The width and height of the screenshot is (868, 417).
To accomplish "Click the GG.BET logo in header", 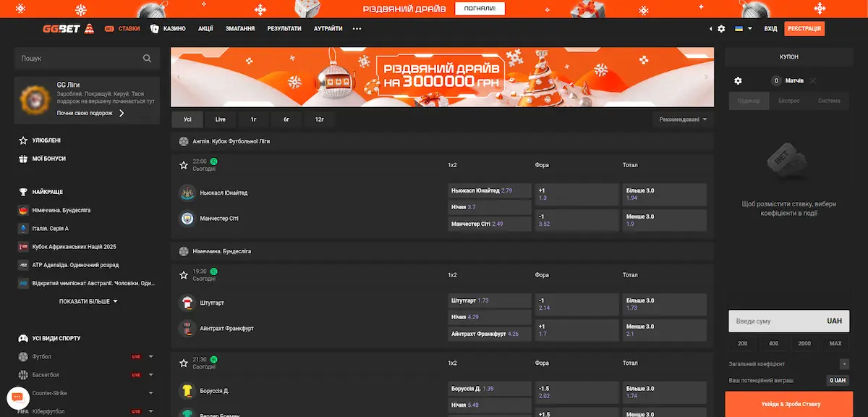I will pyautogui.click(x=68, y=29).
